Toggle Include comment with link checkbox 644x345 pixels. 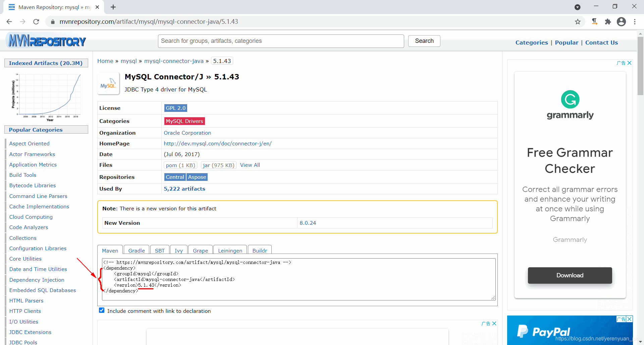pos(102,310)
